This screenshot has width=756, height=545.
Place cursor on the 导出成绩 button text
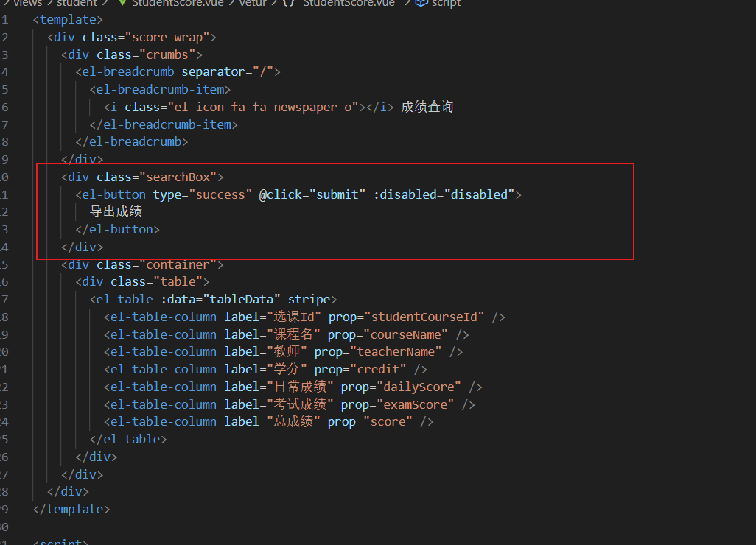pyautogui.click(x=116, y=212)
